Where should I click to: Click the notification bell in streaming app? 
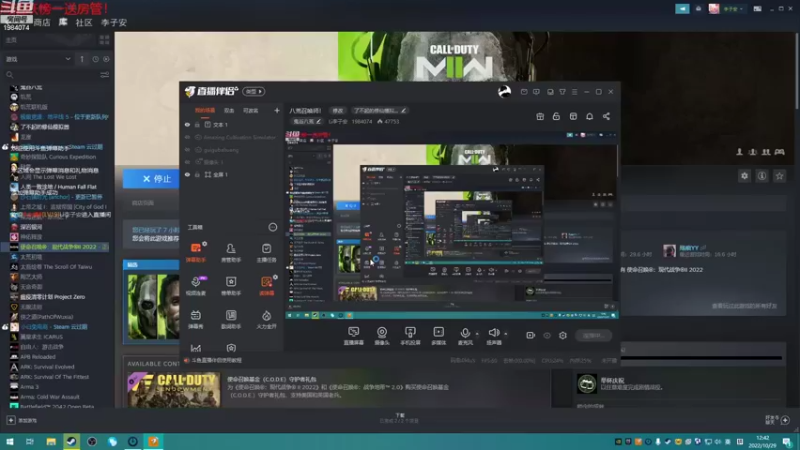(x=589, y=116)
